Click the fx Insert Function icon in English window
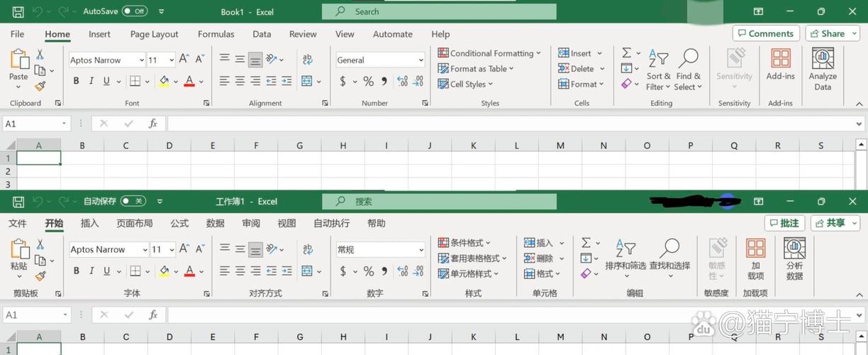This screenshot has width=868, height=355. pyautogui.click(x=152, y=124)
